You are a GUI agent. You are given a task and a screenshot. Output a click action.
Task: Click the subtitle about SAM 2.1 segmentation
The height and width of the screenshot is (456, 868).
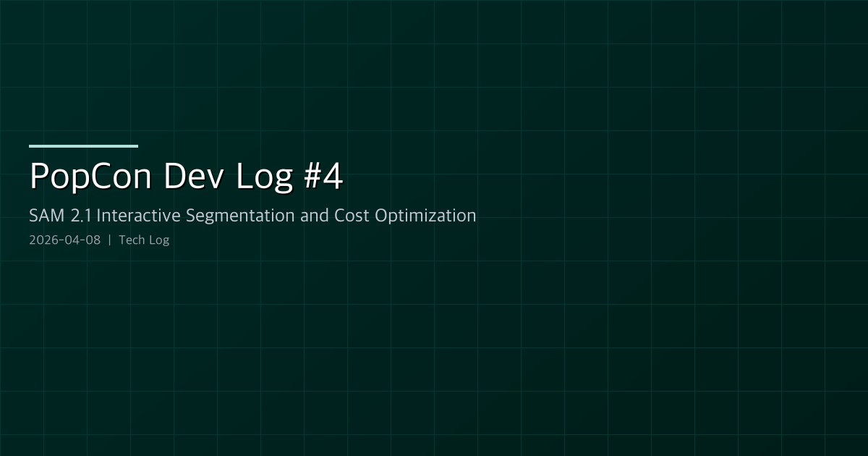tap(252, 215)
